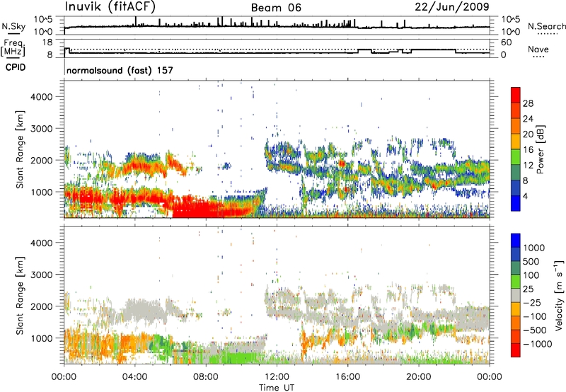Click 'Slant Range [km]' label of velocity panel

pyautogui.click(x=20, y=296)
